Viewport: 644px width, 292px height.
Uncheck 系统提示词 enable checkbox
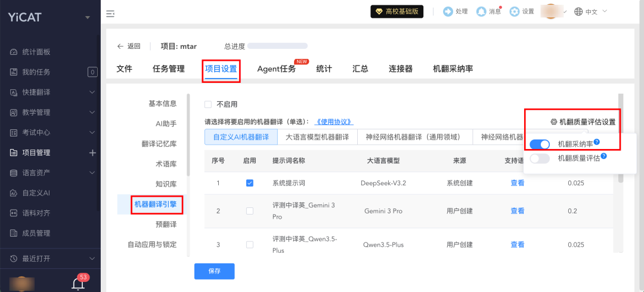(x=250, y=183)
